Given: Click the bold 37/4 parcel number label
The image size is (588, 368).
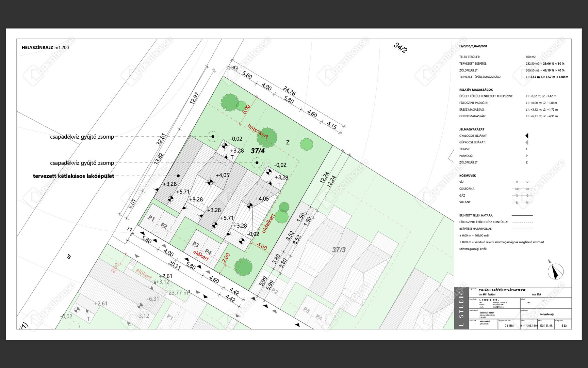Looking at the screenshot, I should click(x=258, y=151).
